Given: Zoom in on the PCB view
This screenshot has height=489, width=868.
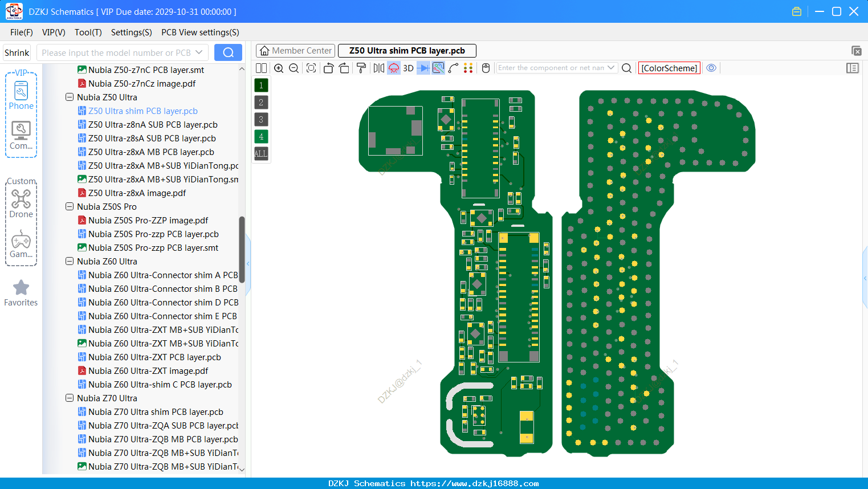Looking at the screenshot, I should 279,68.
